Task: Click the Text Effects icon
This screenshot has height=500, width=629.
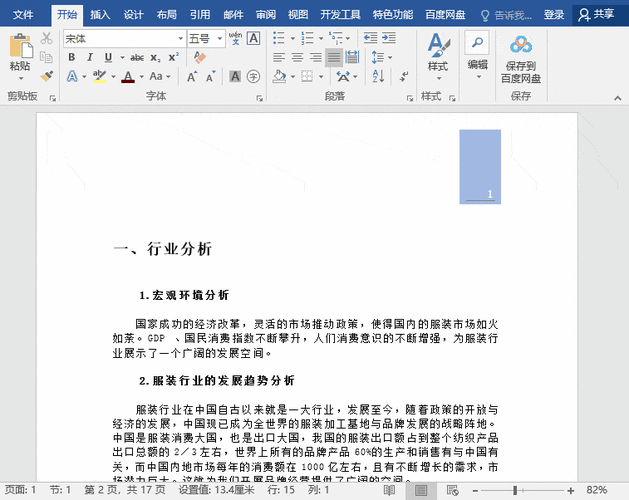Action: click(72, 76)
